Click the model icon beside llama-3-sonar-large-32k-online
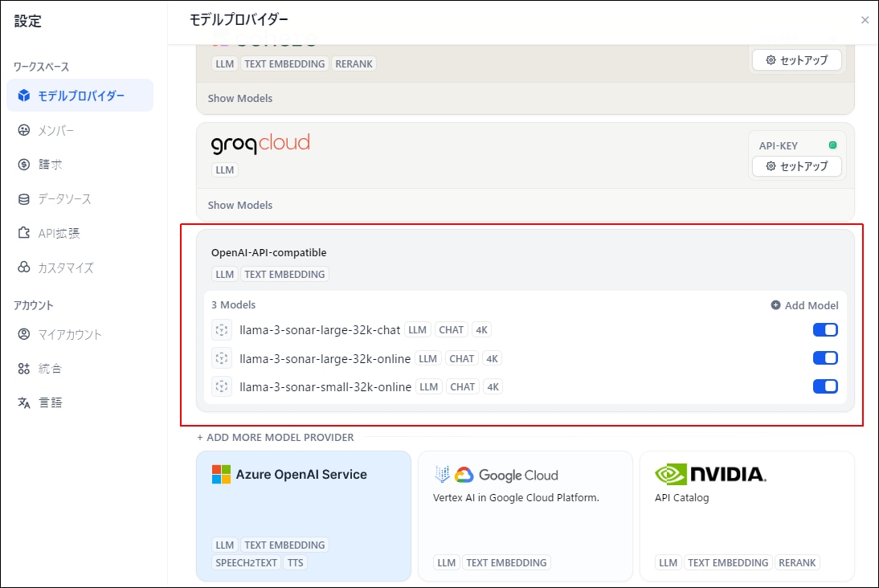The width and height of the screenshot is (879, 588). tap(221, 358)
